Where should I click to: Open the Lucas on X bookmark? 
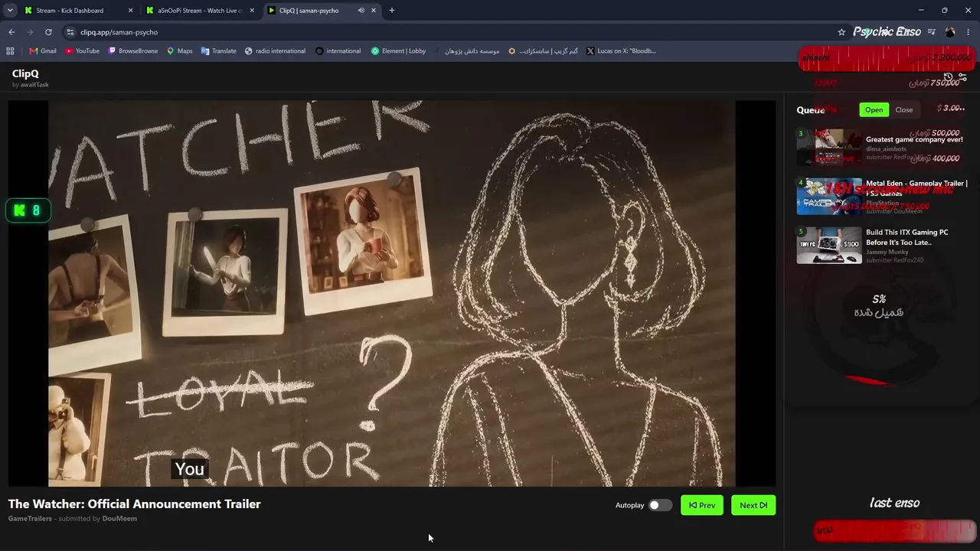click(x=621, y=51)
